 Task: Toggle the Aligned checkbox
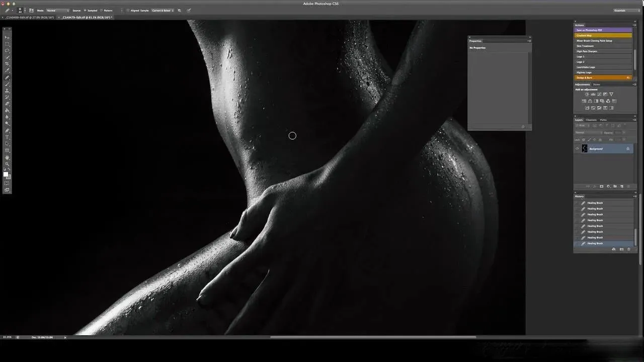pos(128,11)
